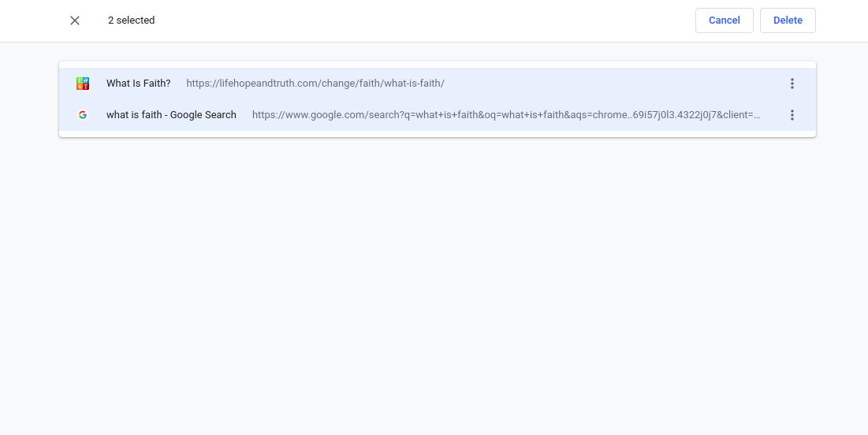Open what is faith - Google Search link

171,115
